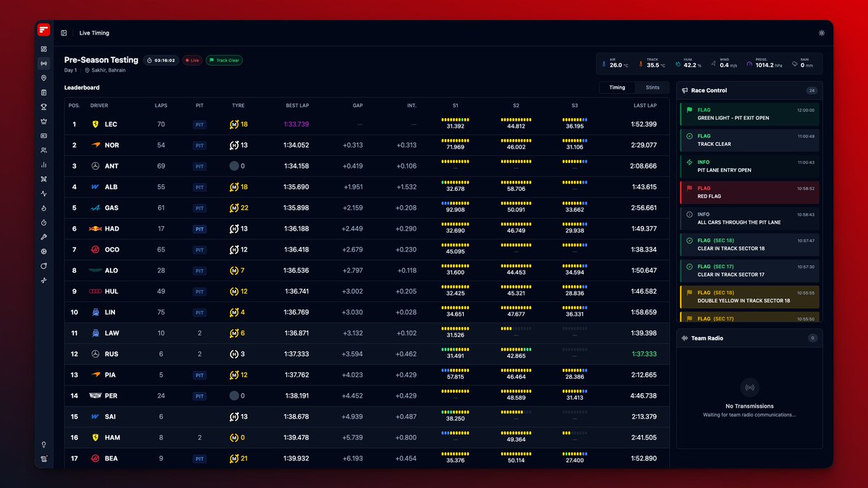Toggle the theme sun icon
Image resolution: width=868 pixels, height=488 pixels.
(822, 33)
